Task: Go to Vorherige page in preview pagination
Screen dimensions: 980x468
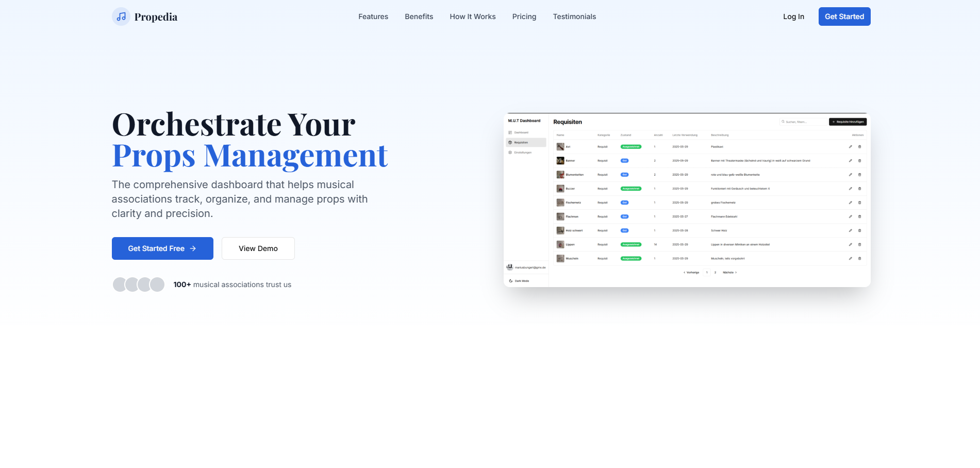Action: 691,272
